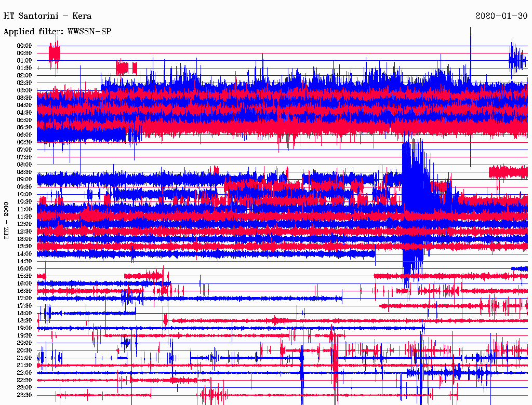This screenshot has width=532, height=405.
Task: Select the 20:00 time label
Action: (24, 343)
